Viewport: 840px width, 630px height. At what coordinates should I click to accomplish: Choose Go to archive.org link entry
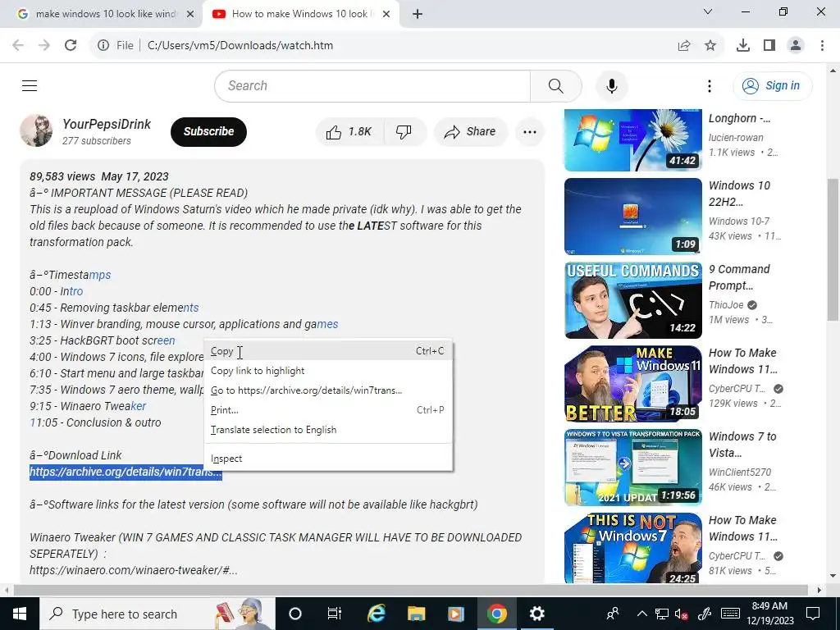pyautogui.click(x=328, y=390)
